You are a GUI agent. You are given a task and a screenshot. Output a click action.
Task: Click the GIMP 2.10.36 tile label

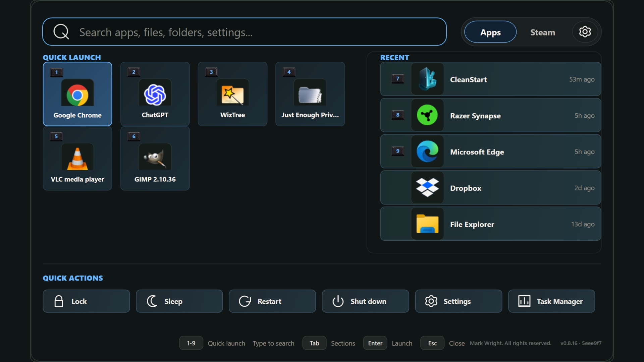(x=155, y=179)
